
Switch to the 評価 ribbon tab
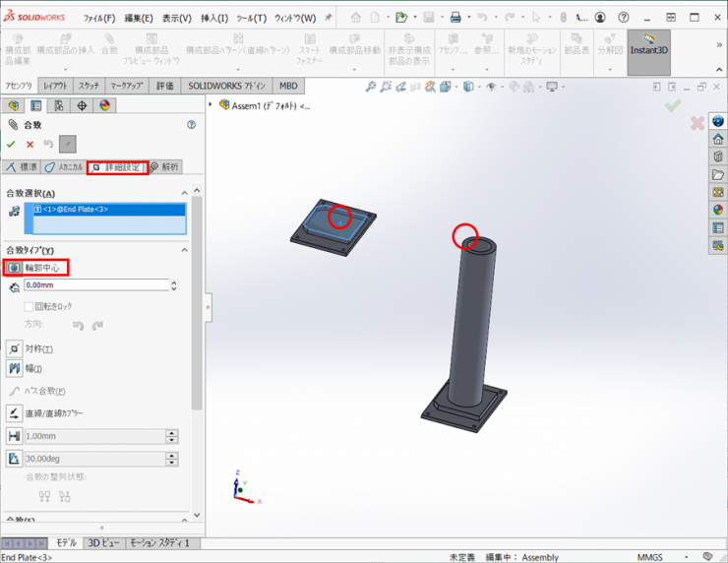click(164, 86)
